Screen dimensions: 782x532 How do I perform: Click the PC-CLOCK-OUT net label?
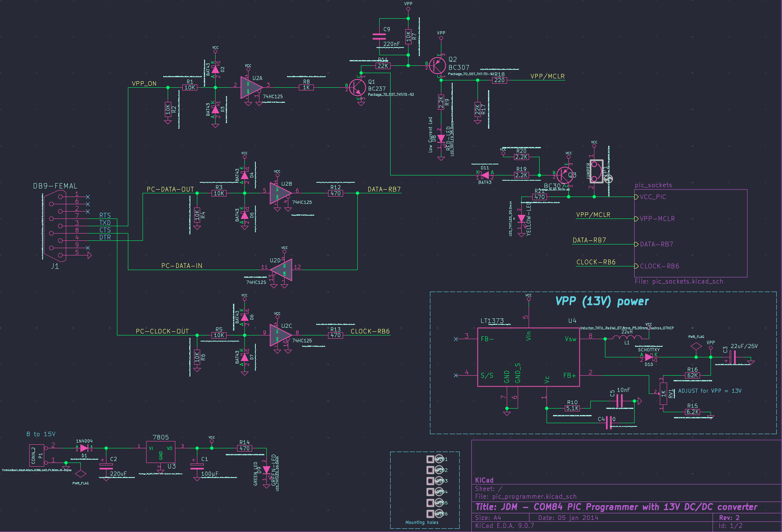[162, 331]
